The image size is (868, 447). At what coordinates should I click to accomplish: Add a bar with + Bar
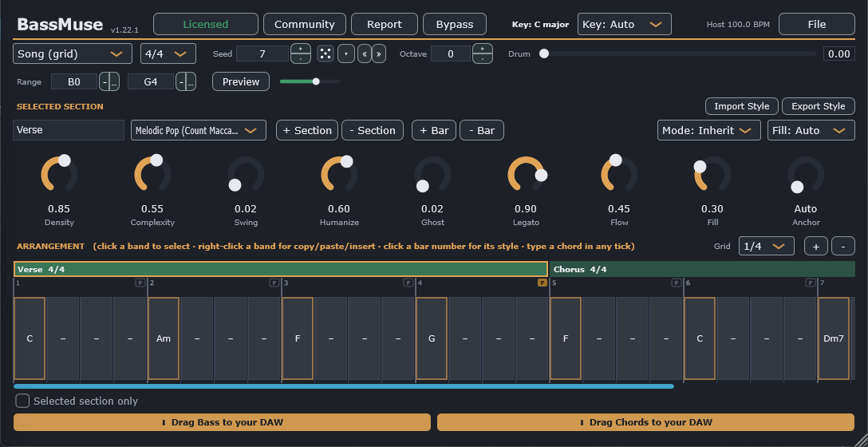pos(434,130)
